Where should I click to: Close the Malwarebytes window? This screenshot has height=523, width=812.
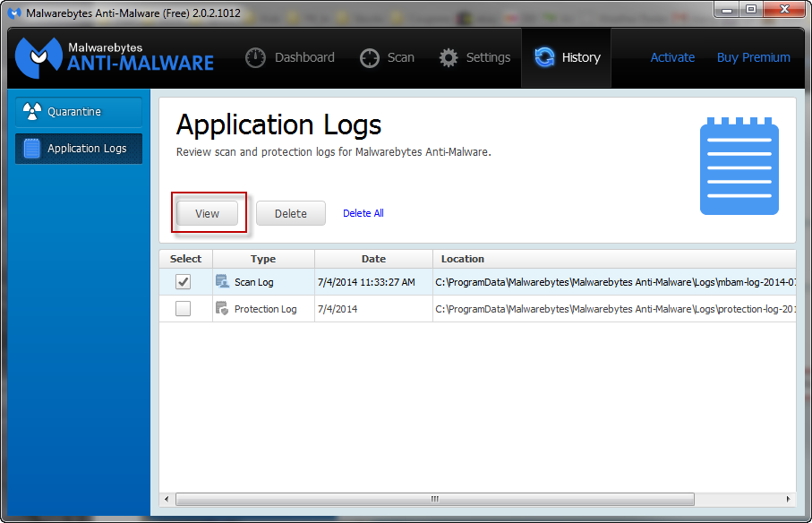click(784, 9)
